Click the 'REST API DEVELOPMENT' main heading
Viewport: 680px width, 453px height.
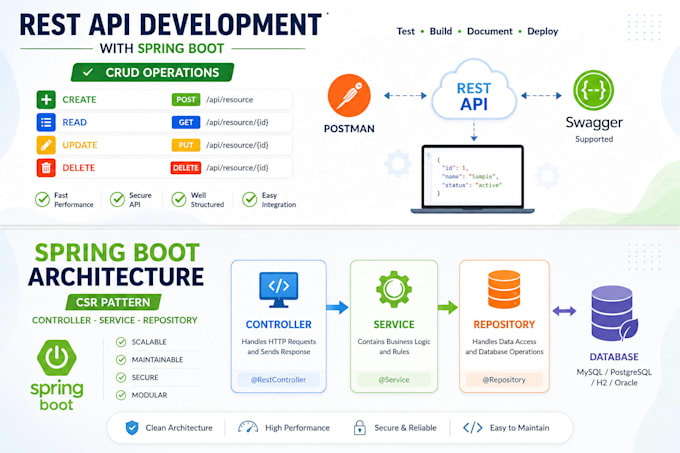pyautogui.click(x=170, y=24)
